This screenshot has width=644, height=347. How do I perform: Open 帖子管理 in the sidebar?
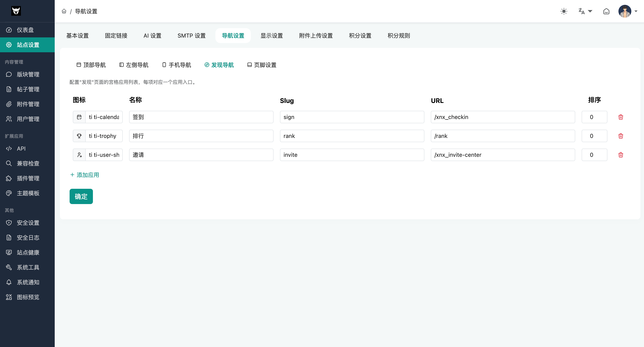(27, 89)
